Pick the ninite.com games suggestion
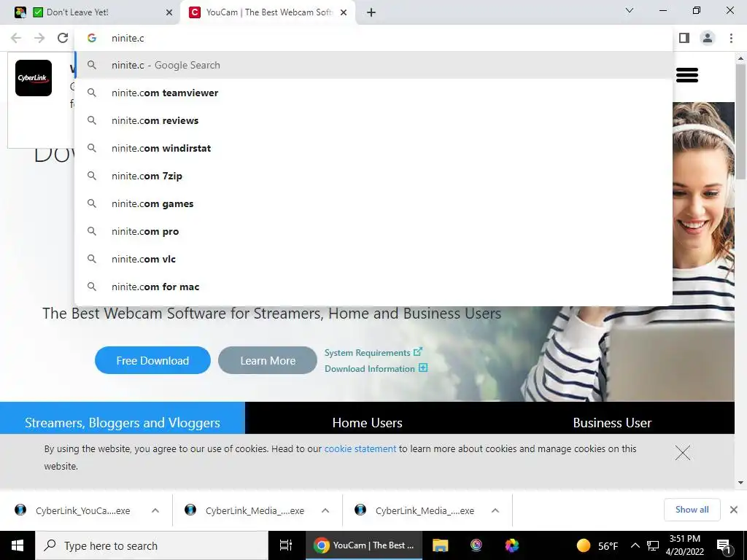Image resolution: width=747 pixels, height=560 pixels. [x=373, y=203]
